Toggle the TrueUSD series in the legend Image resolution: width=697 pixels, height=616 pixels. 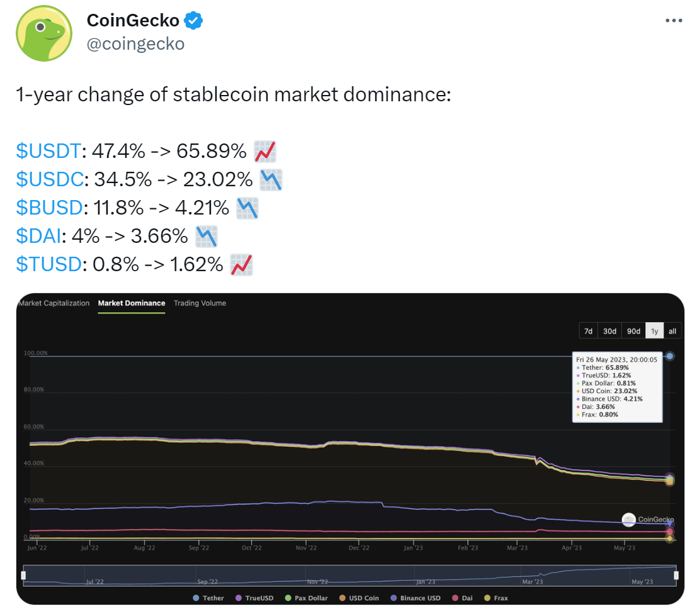254,598
